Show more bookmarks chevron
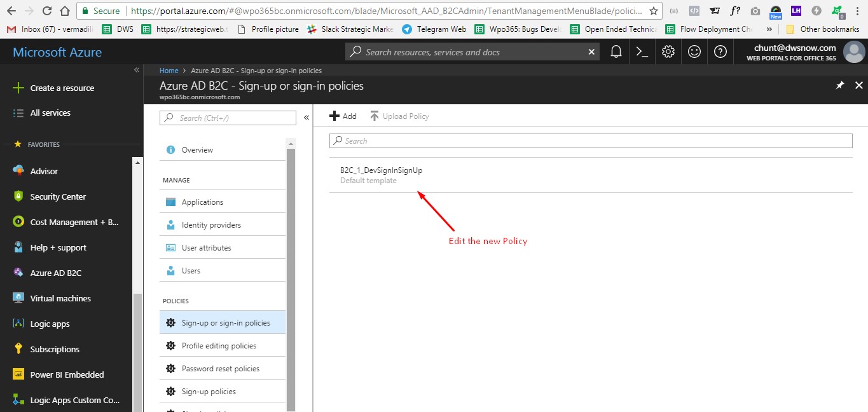868x412 pixels. point(769,29)
